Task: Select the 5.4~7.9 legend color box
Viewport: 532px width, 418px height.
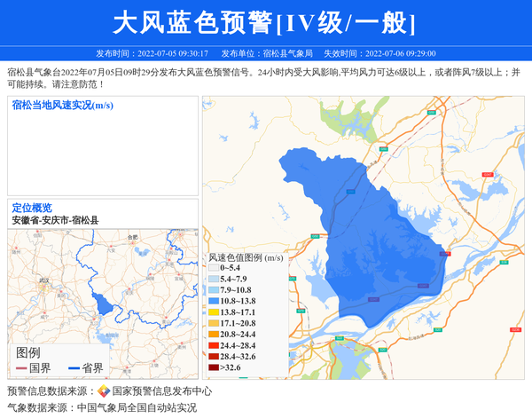Action: [213, 279]
